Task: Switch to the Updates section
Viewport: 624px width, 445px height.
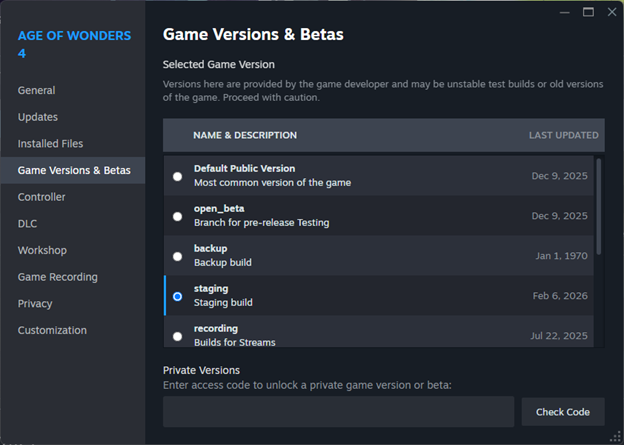Action: [38, 117]
